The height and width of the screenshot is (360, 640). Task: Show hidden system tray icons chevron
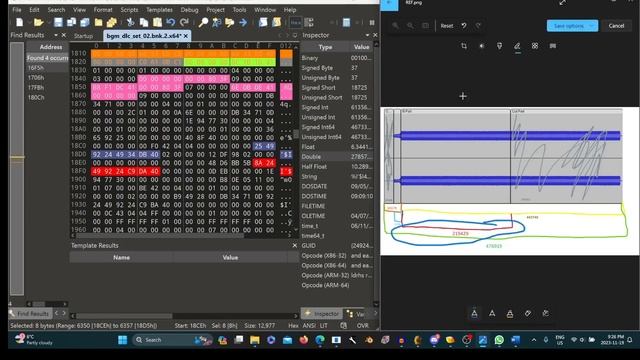pos(533,340)
